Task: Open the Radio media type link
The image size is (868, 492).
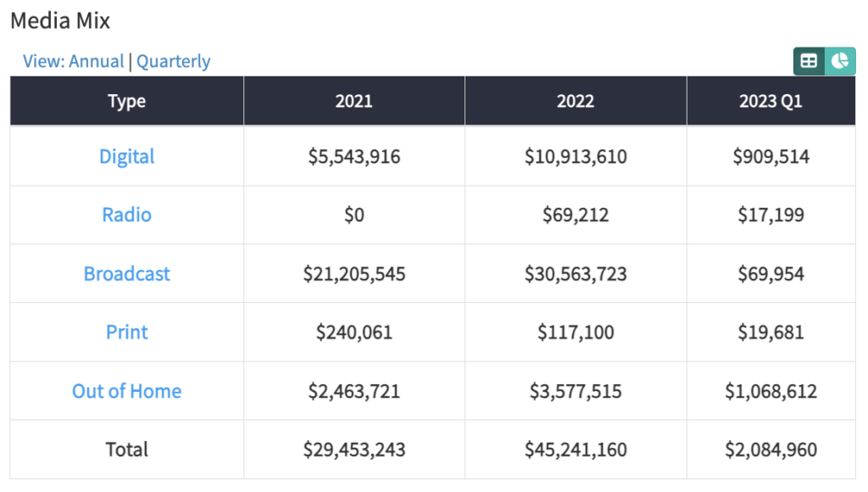Action: 127,215
